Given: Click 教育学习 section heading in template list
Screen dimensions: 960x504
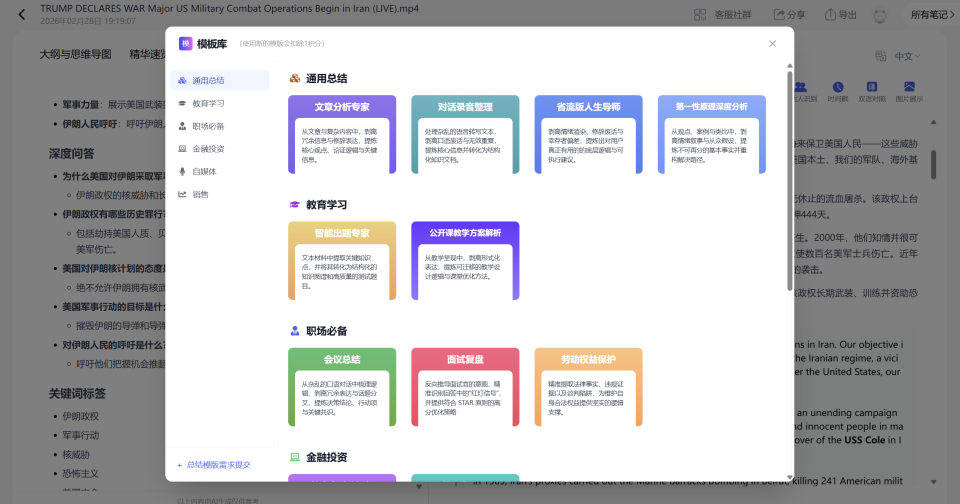Looking at the screenshot, I should pyautogui.click(x=326, y=205).
